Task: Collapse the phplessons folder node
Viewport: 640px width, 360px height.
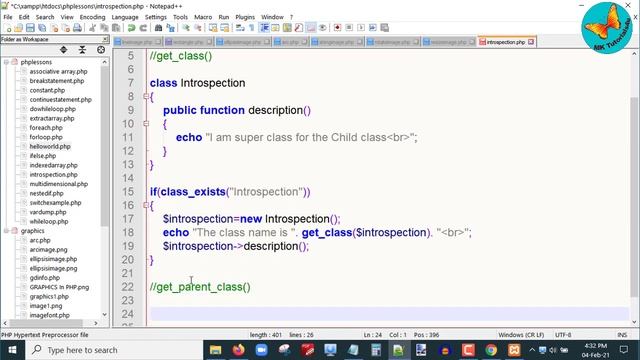Action: [x=6, y=62]
